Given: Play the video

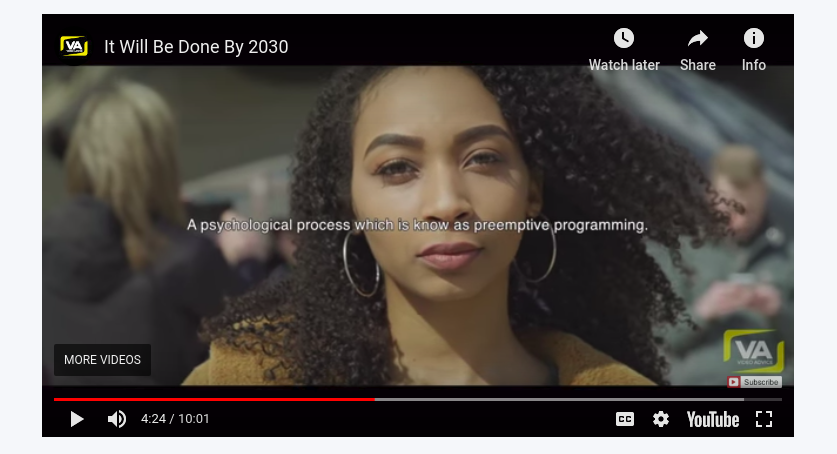Looking at the screenshot, I should tap(77, 419).
